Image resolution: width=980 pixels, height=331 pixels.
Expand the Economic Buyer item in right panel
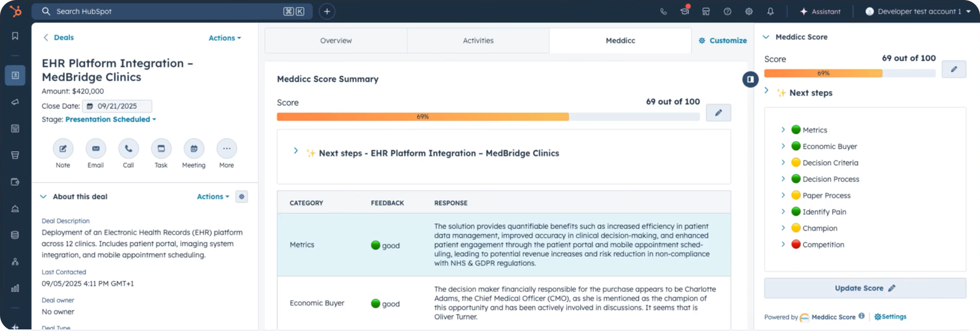(783, 146)
